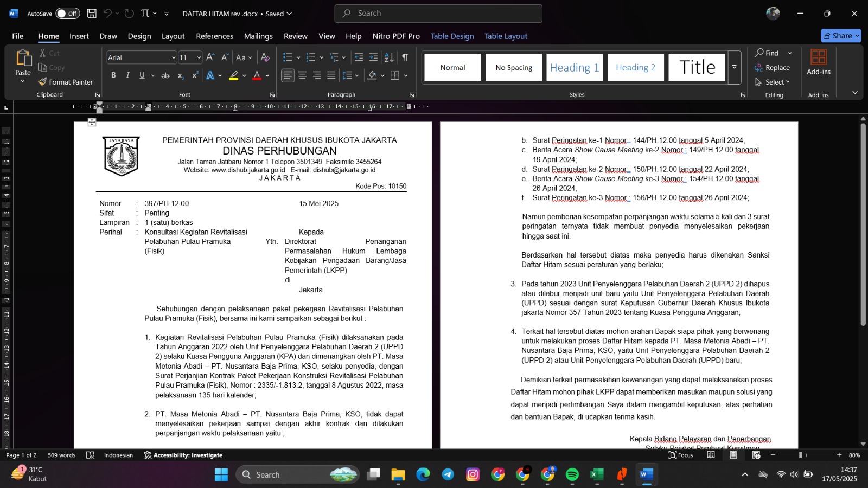Screen dimensions: 868x488
Task: Open the Select dropdown in Editing
Action: pos(773,82)
